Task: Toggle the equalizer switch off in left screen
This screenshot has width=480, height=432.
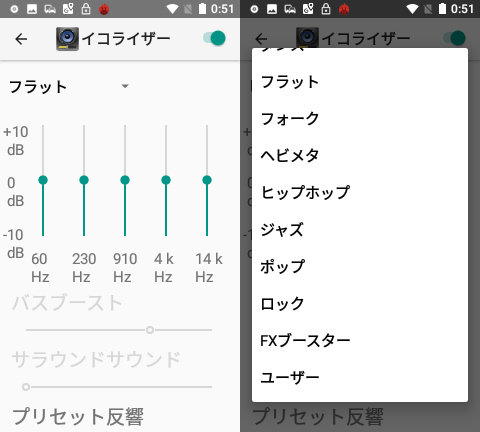Action: point(214,38)
